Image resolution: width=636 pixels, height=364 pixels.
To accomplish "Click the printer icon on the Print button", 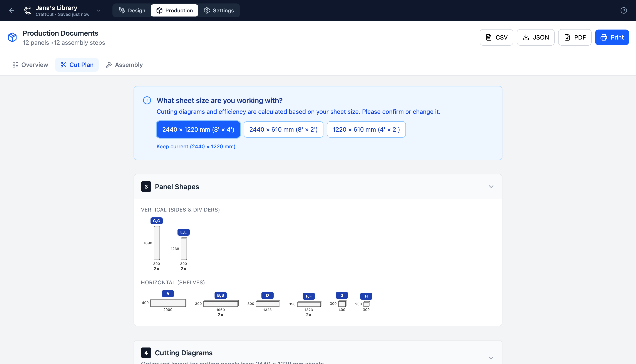I will point(604,37).
